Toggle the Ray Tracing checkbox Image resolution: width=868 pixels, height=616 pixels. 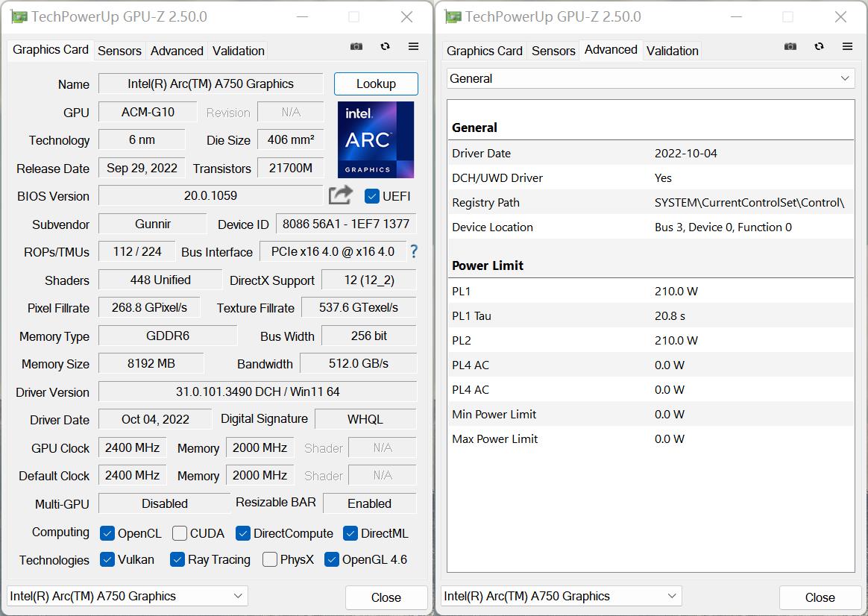point(176,559)
